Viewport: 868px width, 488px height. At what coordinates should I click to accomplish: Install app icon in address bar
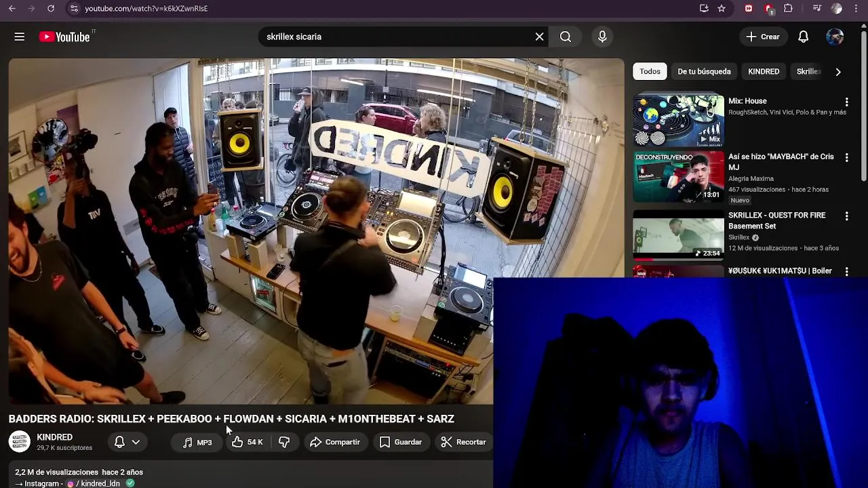tap(704, 8)
